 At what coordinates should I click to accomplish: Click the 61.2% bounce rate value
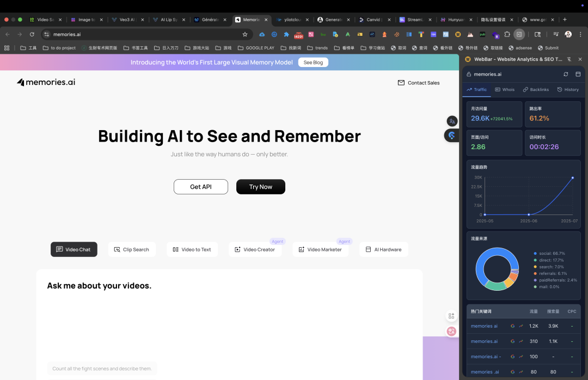pyautogui.click(x=539, y=119)
